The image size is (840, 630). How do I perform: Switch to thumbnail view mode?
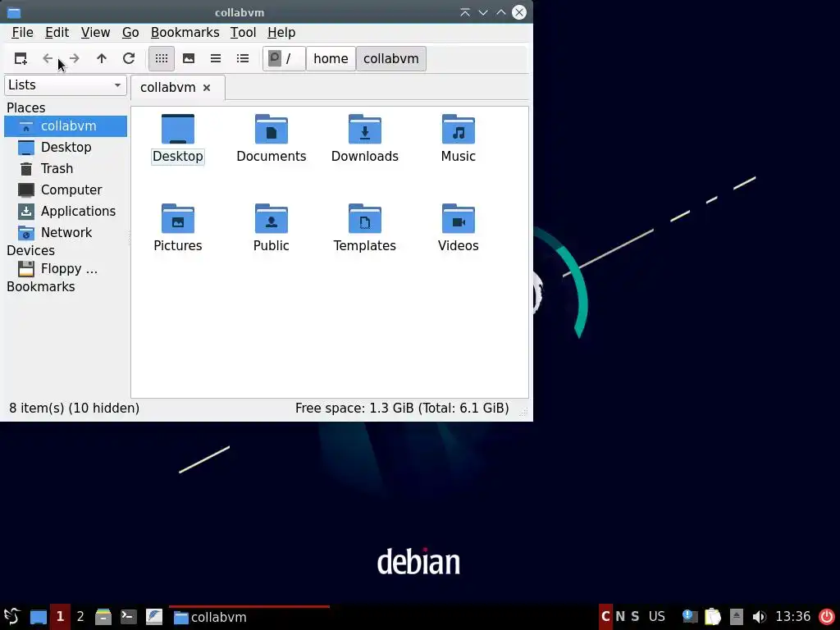189,58
